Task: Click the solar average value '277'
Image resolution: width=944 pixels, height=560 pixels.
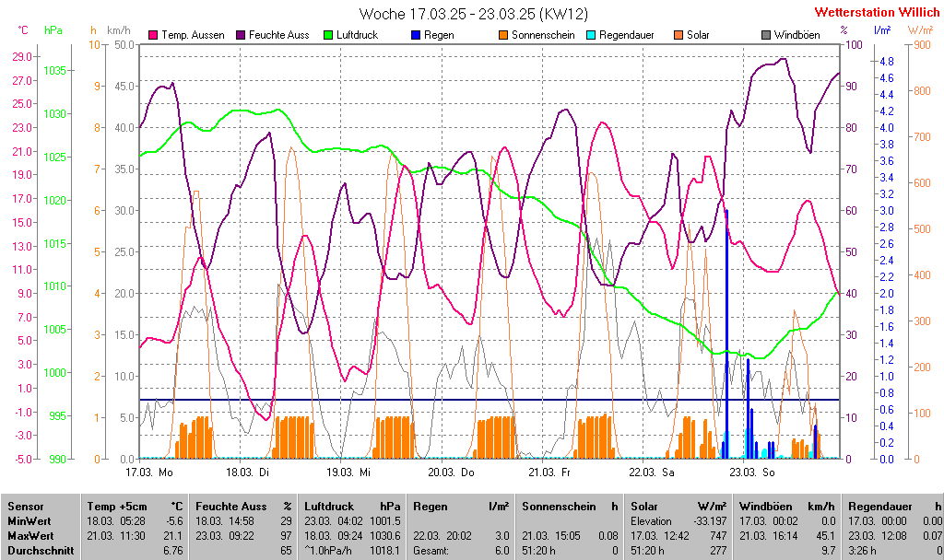Action: (717, 551)
